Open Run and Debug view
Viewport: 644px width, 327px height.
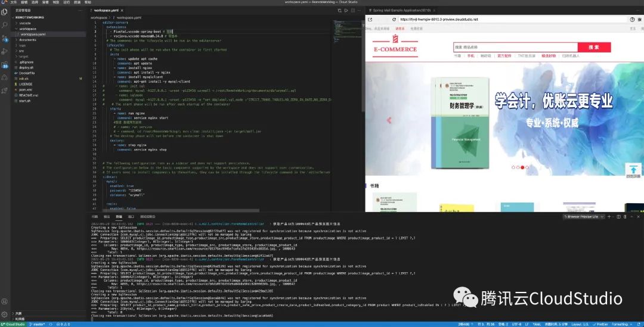point(5,51)
